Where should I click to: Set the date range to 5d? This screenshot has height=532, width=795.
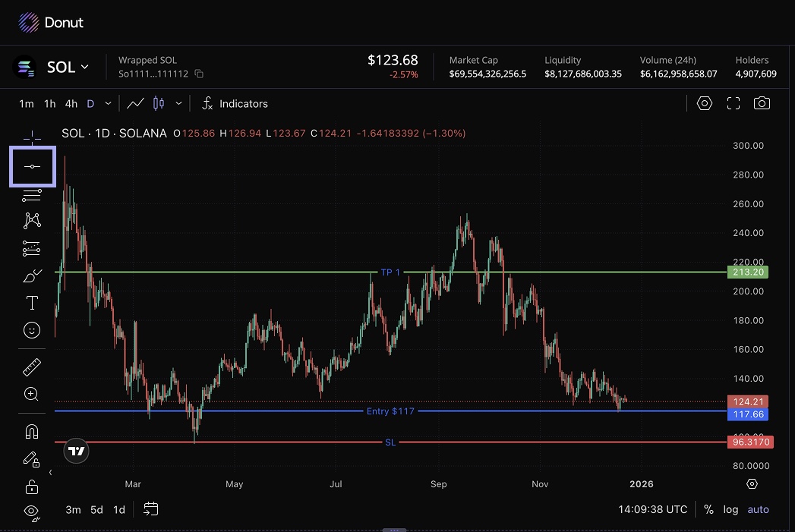96,509
